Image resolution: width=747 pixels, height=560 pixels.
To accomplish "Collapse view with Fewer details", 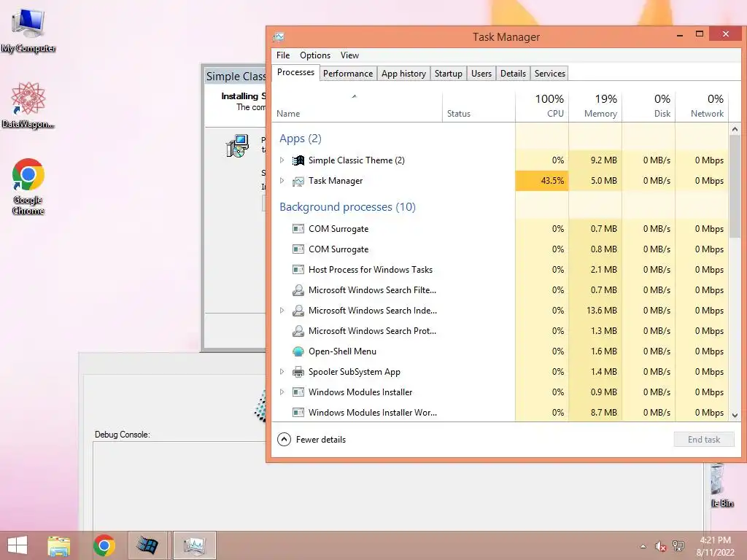I will pyautogui.click(x=311, y=440).
